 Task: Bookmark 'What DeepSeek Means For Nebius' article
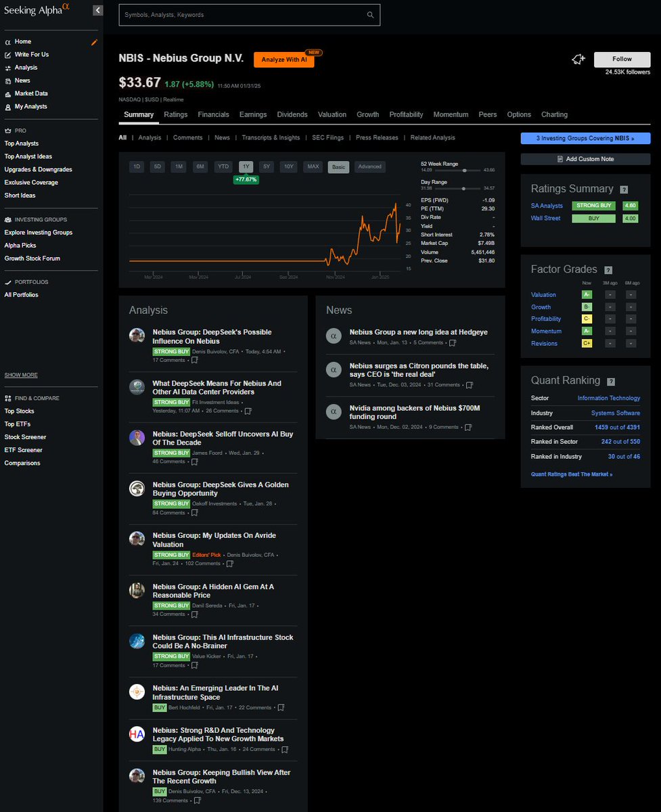click(248, 411)
